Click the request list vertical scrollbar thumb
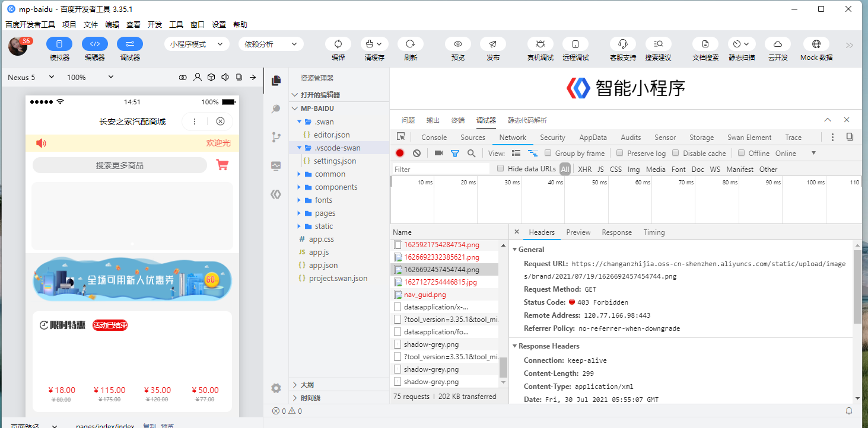The image size is (868, 428). 504,368
